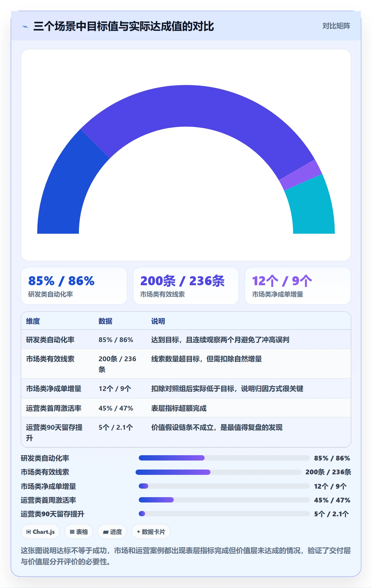
Task: Select the 进度 tag chip
Action: pyautogui.click(x=112, y=532)
